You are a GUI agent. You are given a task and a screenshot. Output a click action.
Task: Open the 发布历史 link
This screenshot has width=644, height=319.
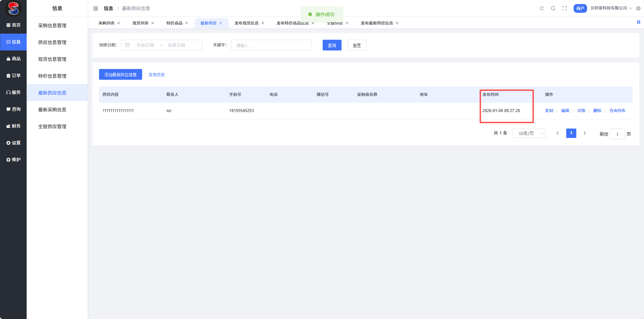pyautogui.click(x=157, y=75)
